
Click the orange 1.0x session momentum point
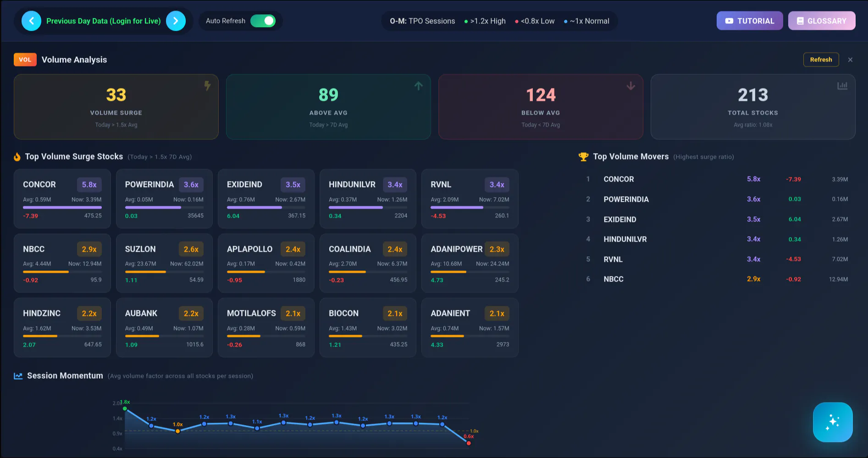click(178, 431)
